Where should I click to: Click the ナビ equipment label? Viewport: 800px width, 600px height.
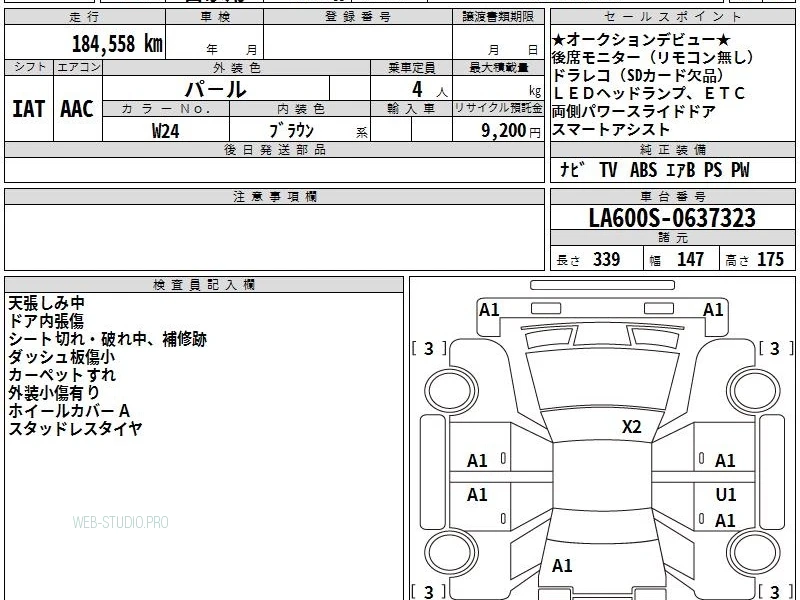pos(571,169)
